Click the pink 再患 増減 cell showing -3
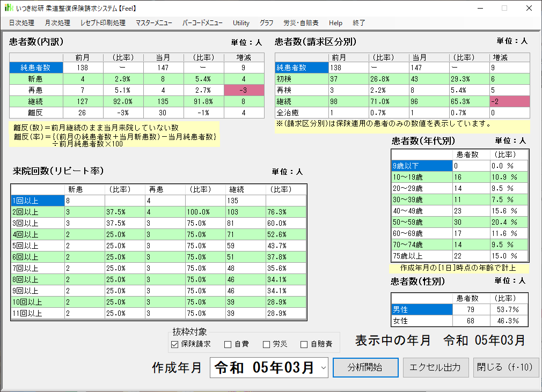This screenshot has height=392, width=542. point(244,90)
